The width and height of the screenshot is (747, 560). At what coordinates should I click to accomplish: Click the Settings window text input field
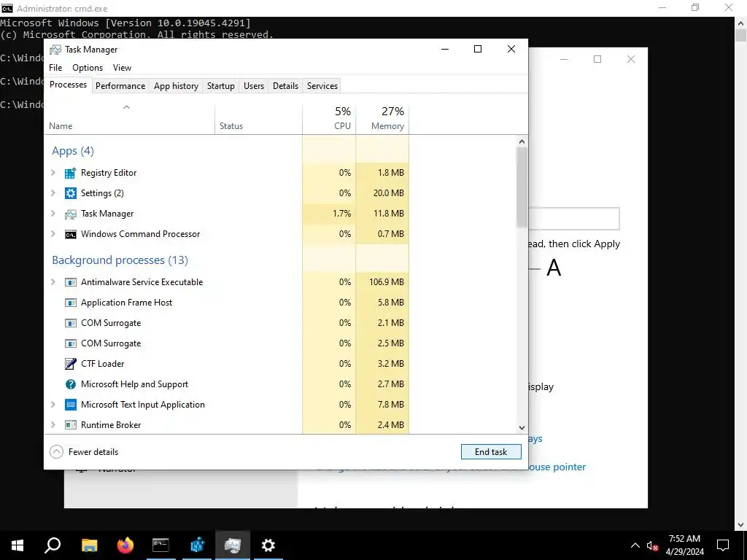pyautogui.click(x=574, y=219)
